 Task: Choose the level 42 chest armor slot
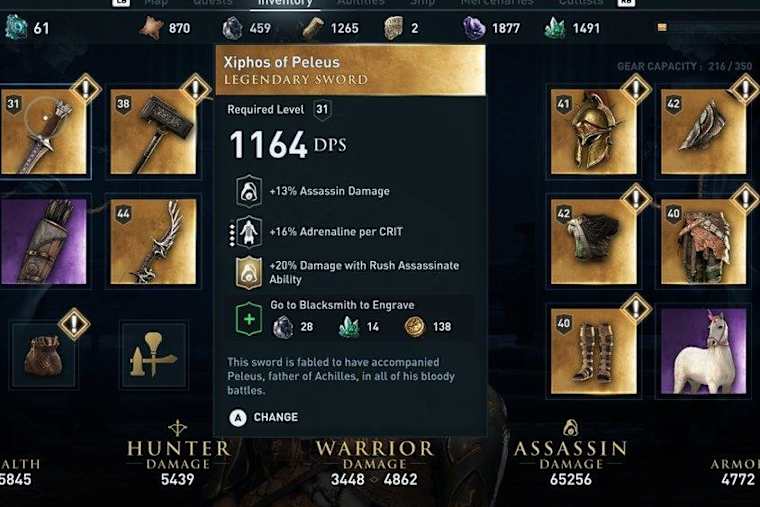(x=593, y=241)
